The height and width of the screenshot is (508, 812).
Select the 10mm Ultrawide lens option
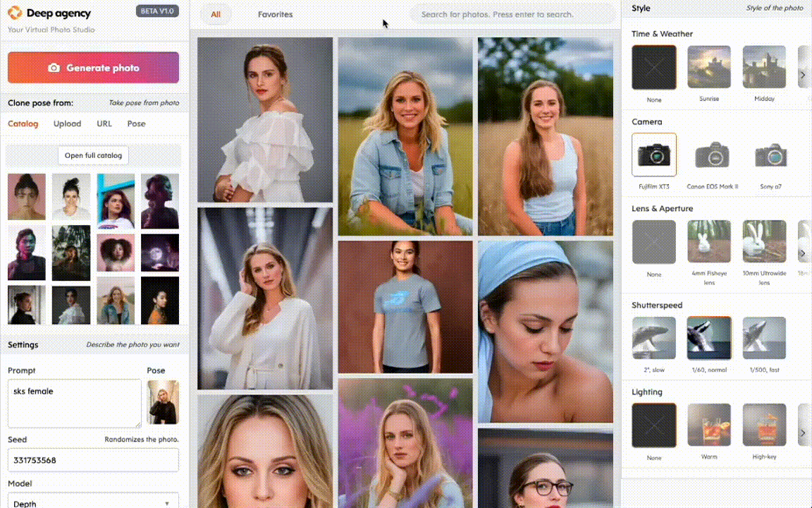pyautogui.click(x=765, y=242)
